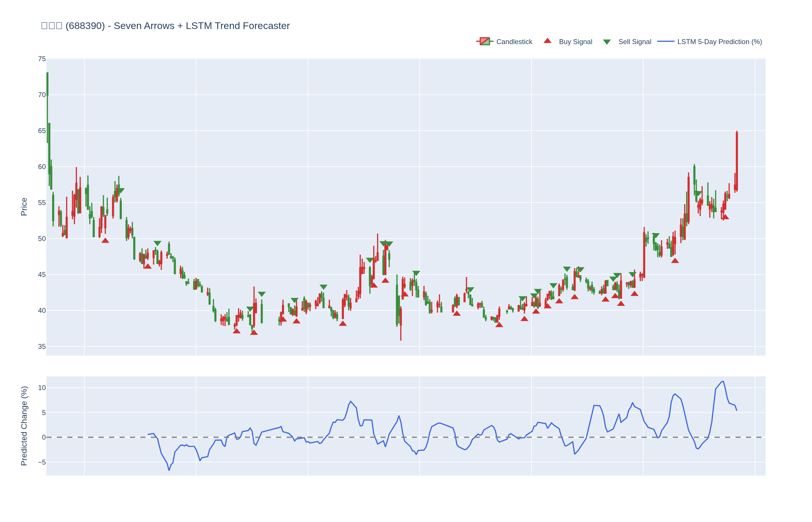Hide Buy Signal trace using legend text
812x522 pixels.
pyautogui.click(x=575, y=42)
